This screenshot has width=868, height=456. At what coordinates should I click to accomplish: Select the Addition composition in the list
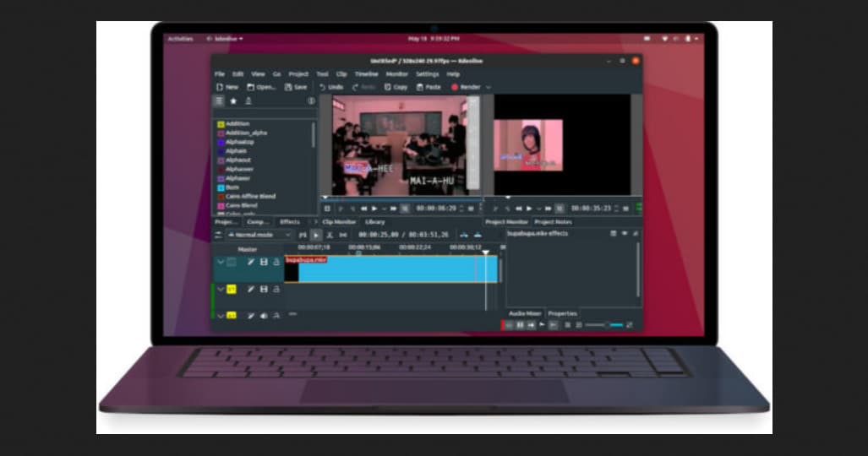[237, 124]
